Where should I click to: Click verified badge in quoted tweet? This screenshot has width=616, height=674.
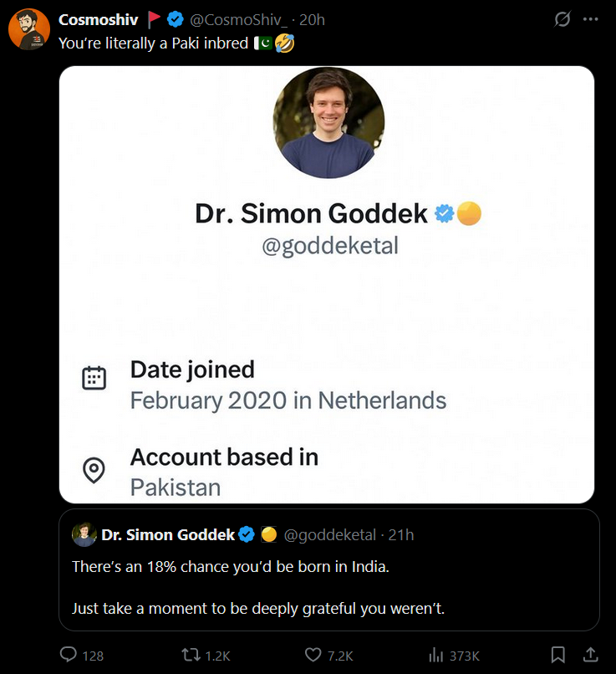pyautogui.click(x=247, y=534)
